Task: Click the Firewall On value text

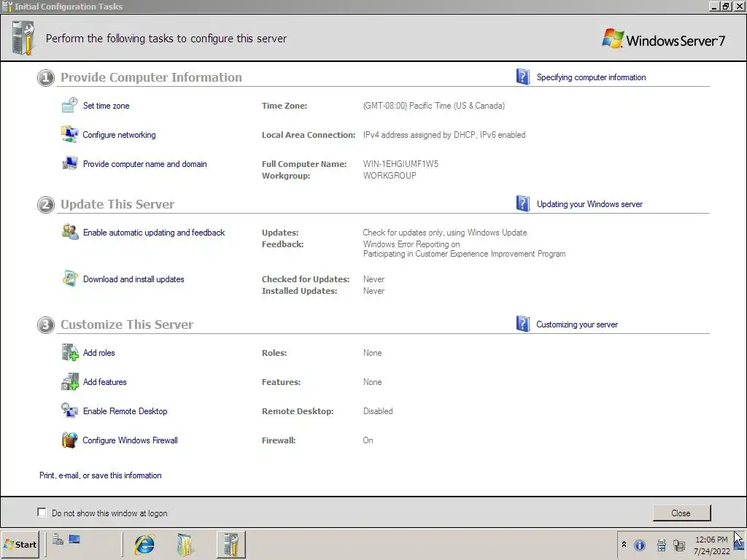Action: [368, 440]
